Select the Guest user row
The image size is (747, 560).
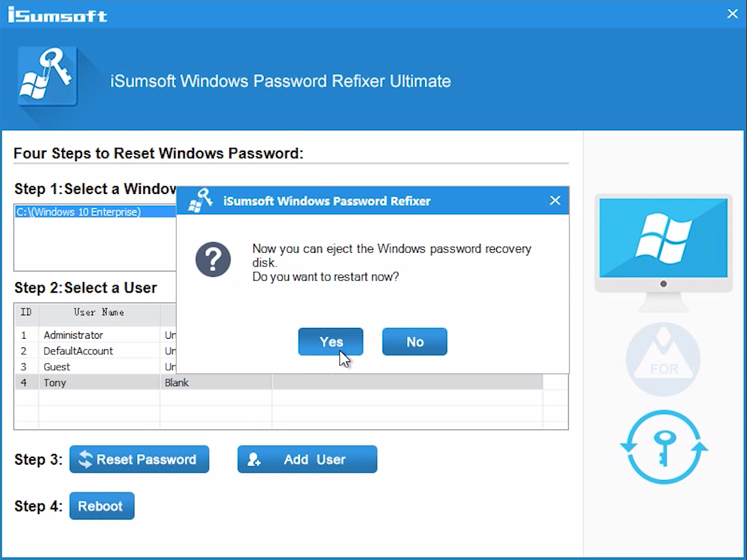(x=95, y=367)
